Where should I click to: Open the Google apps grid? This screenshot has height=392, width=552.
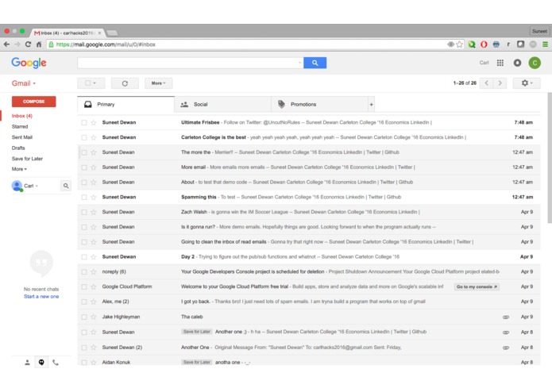click(x=500, y=63)
